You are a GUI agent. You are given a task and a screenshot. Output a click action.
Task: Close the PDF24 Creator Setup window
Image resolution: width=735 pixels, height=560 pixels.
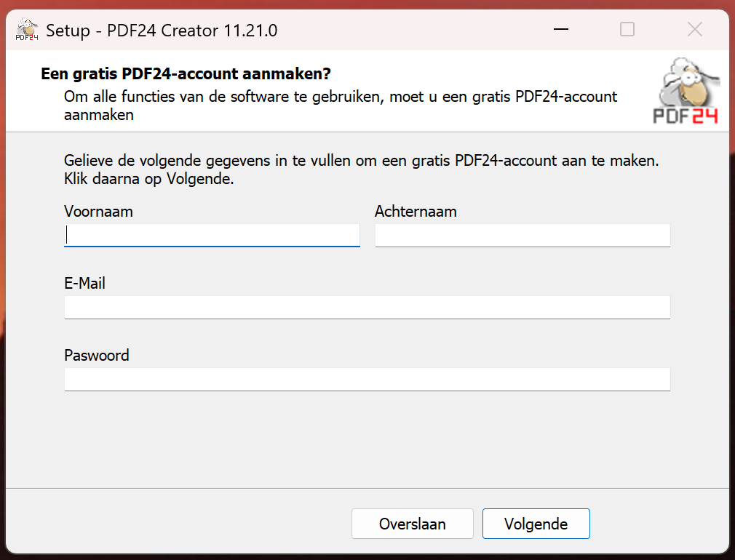(694, 30)
